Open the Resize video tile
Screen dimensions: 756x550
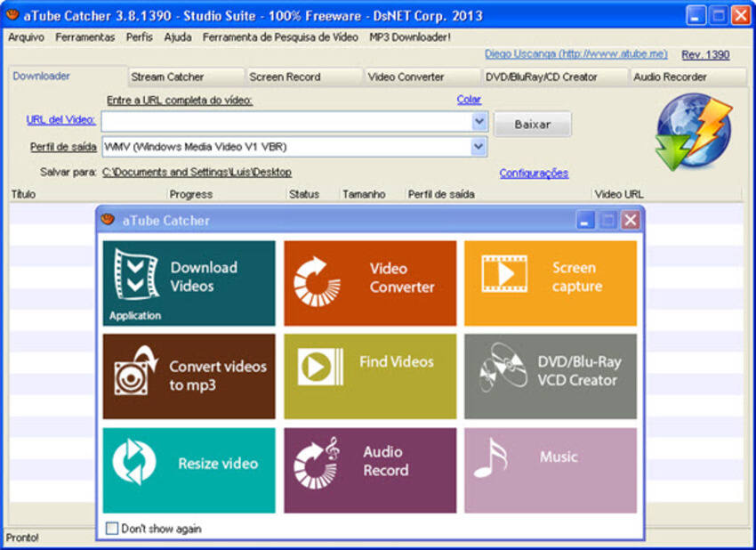point(189,470)
